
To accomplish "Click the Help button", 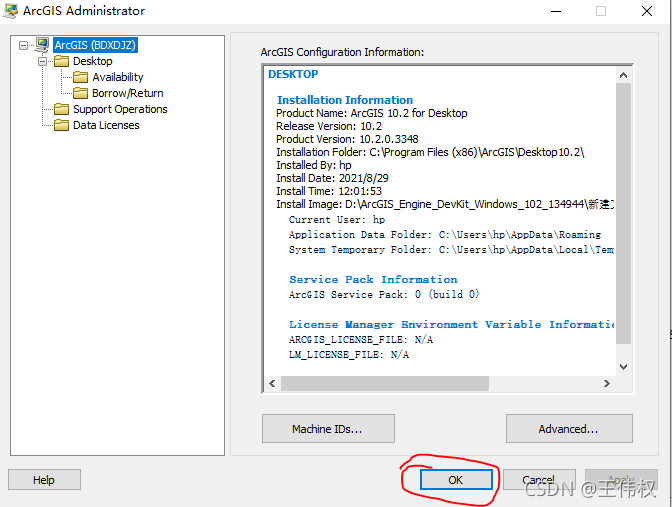I will (x=44, y=480).
